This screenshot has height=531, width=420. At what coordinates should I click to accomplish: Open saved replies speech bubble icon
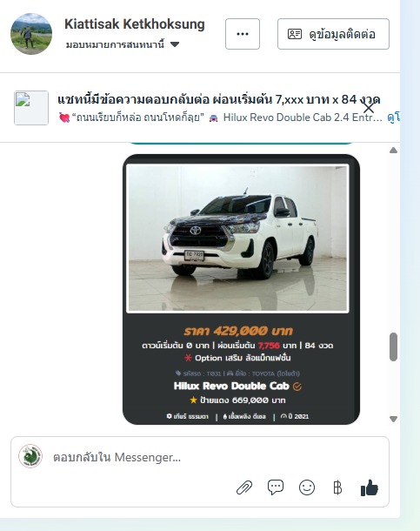coord(276,487)
